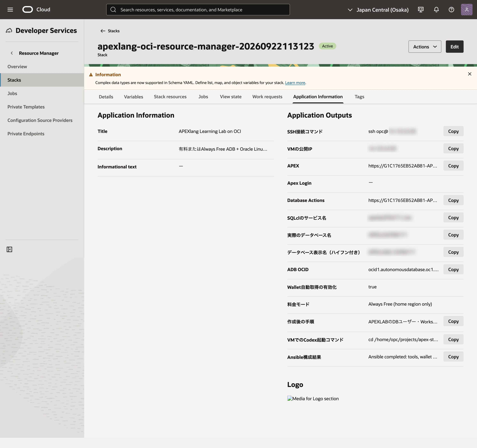Copy the 実際のデータベース名 value
Screen dimensions: 477x448
(x=453, y=235)
